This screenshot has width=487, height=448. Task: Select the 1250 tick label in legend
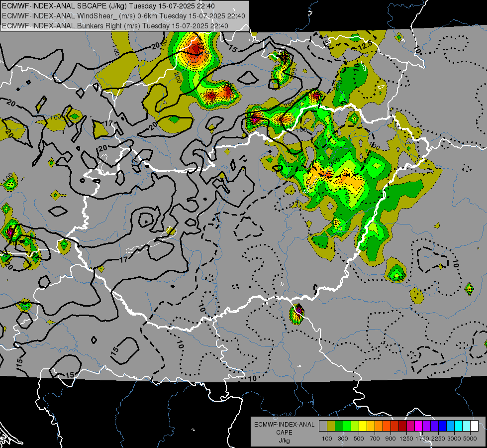click(406, 439)
